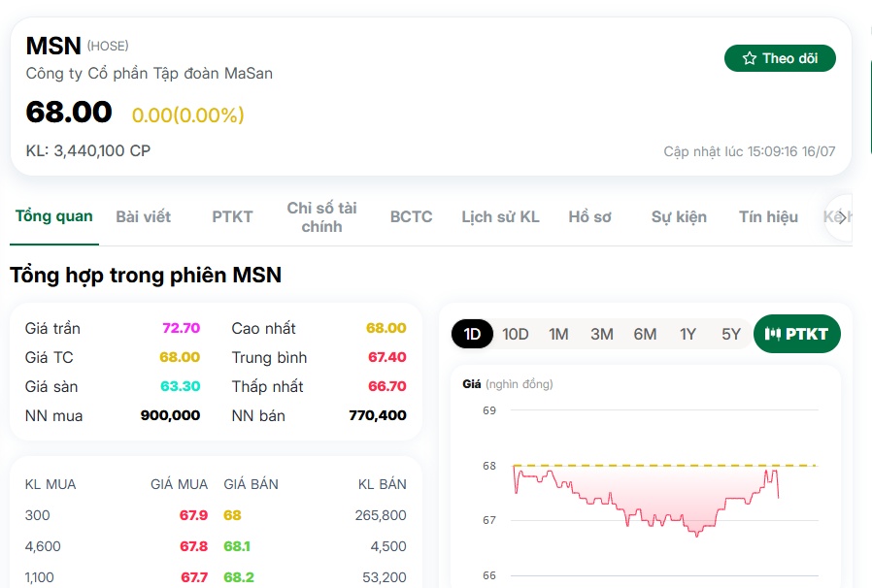872x588 pixels.
Task: Show the 5Y chart range
Action: tap(731, 334)
